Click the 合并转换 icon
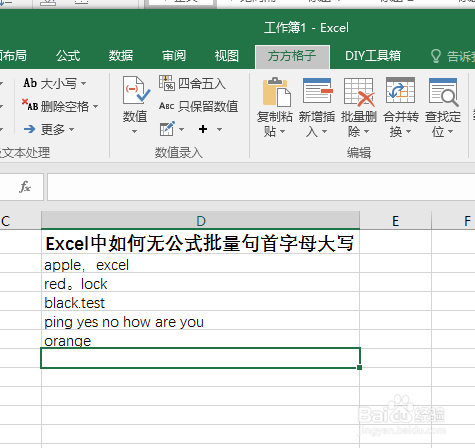This screenshot has height=448, width=475. (x=400, y=91)
